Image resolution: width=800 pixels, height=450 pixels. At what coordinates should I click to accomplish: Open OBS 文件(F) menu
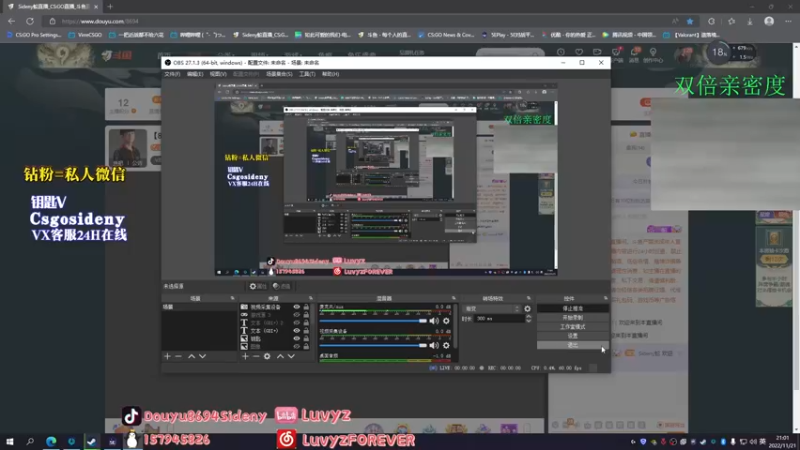pyautogui.click(x=172, y=74)
